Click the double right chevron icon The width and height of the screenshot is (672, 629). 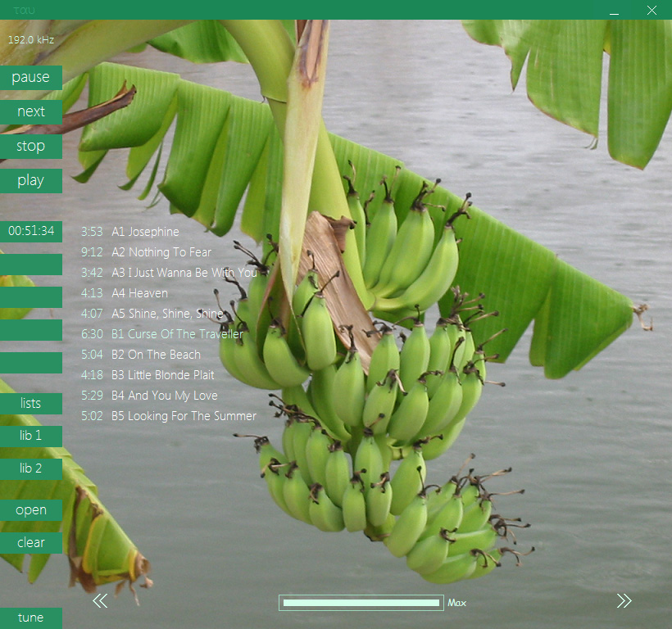pyautogui.click(x=624, y=601)
